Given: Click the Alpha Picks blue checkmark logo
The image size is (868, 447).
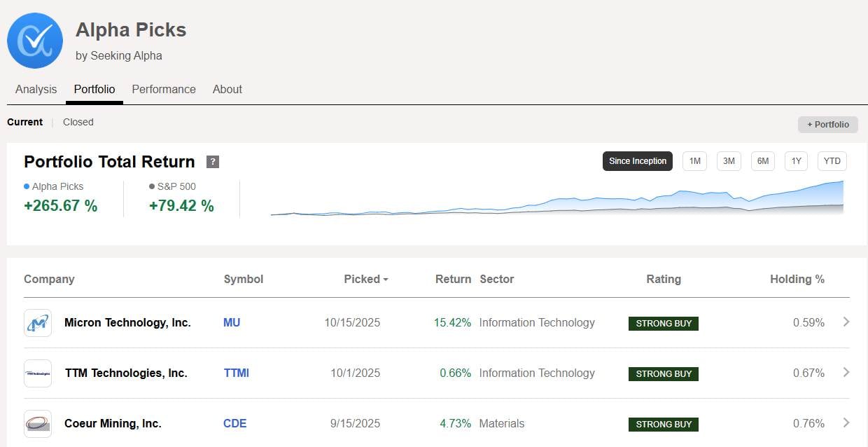Looking at the screenshot, I should tap(35, 41).
